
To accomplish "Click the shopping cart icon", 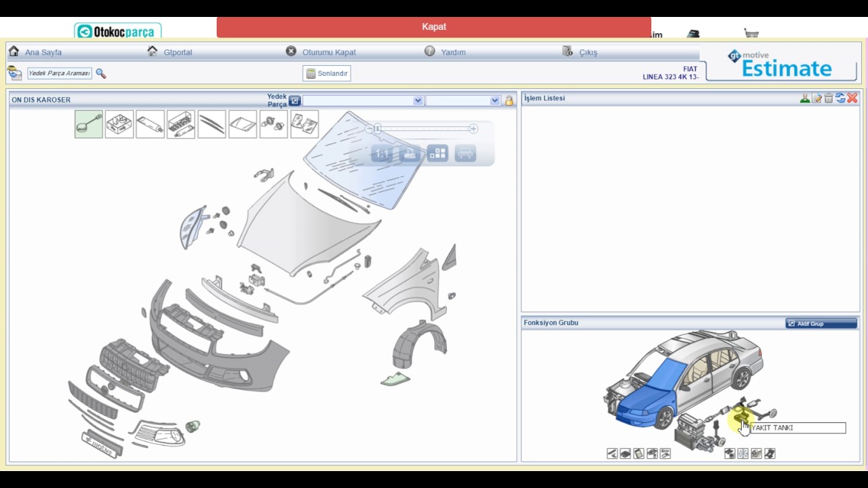I will [751, 33].
